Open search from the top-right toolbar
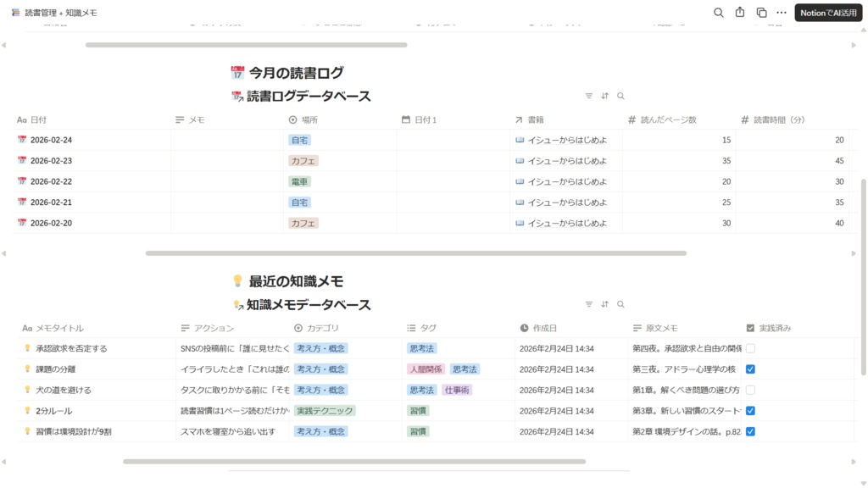 [718, 12]
